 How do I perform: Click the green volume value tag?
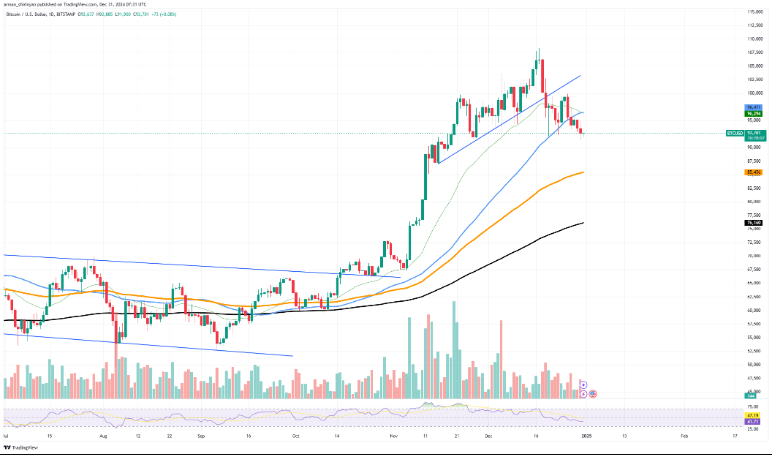click(751, 395)
